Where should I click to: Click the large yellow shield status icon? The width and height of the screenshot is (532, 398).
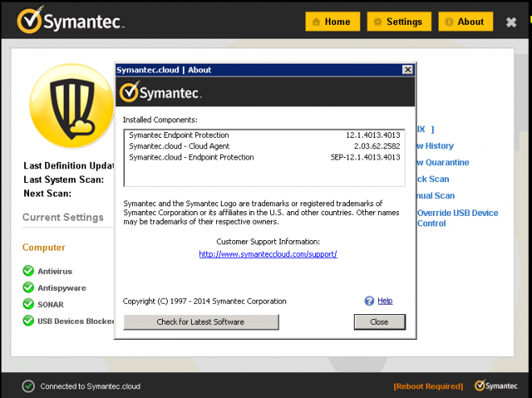click(72, 106)
